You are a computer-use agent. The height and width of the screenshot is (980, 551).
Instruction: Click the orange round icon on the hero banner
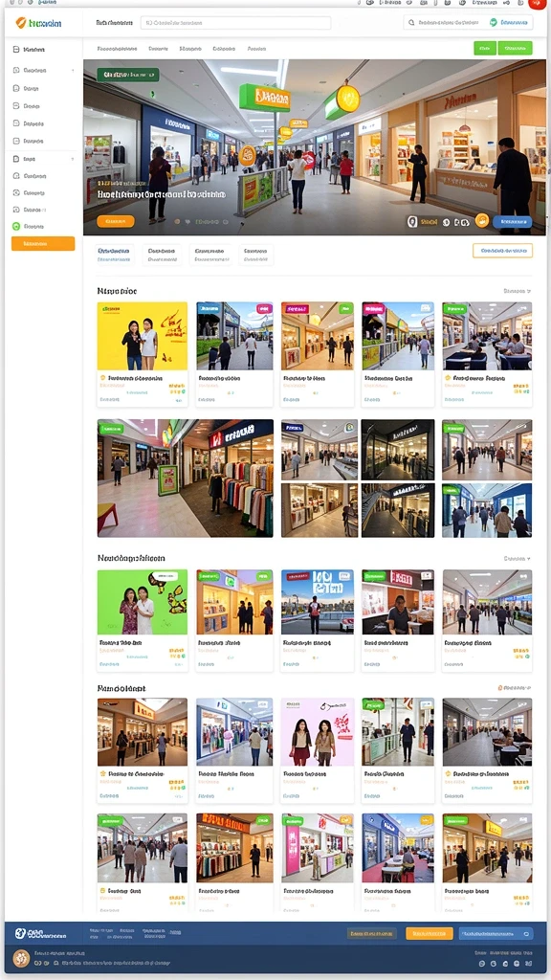[x=482, y=221]
